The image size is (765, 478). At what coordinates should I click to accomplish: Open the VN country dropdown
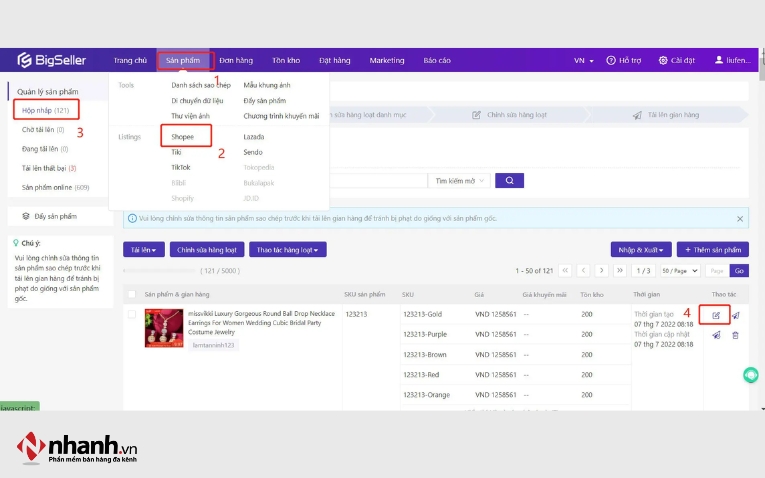pyautogui.click(x=584, y=60)
